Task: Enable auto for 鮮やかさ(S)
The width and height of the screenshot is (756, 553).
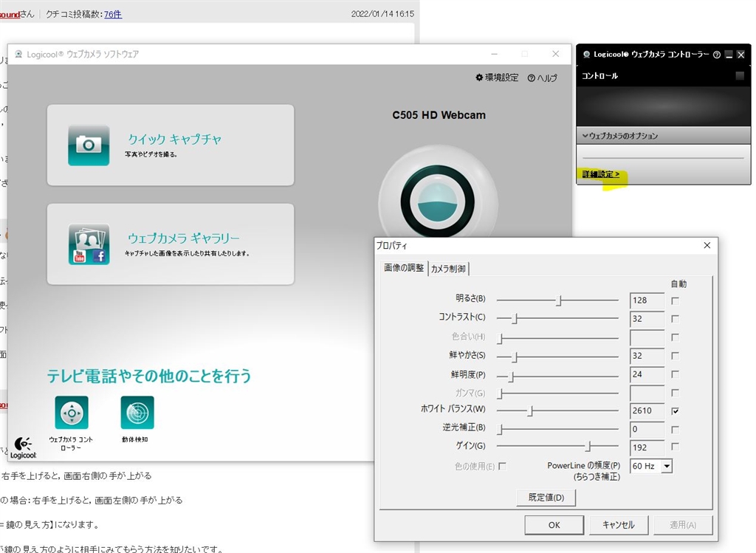Action: coord(675,356)
